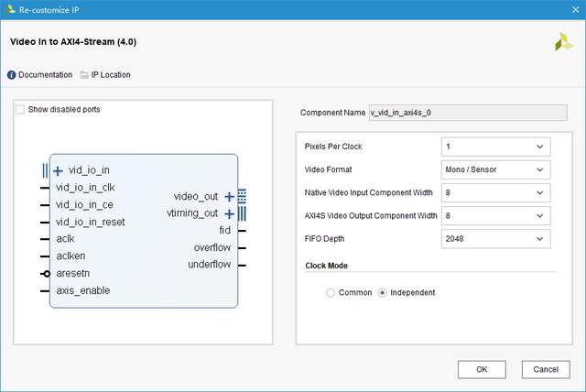Select the overflow output port
Image resolution: width=586 pixels, height=392 pixels.
(x=212, y=248)
